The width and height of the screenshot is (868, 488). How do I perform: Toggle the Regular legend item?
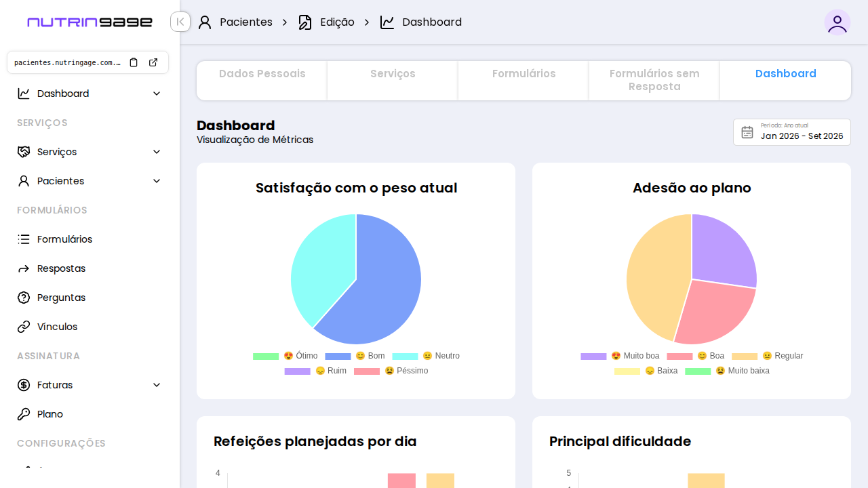click(x=768, y=356)
